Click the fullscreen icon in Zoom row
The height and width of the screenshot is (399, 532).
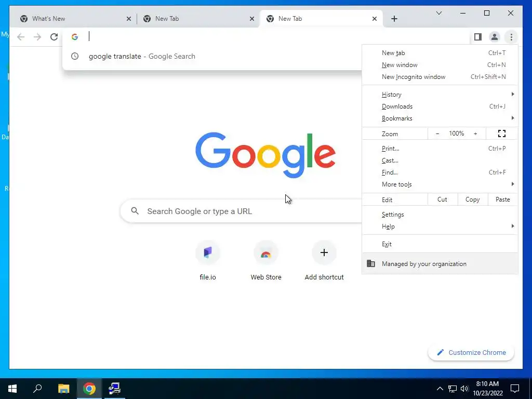pyautogui.click(x=501, y=134)
